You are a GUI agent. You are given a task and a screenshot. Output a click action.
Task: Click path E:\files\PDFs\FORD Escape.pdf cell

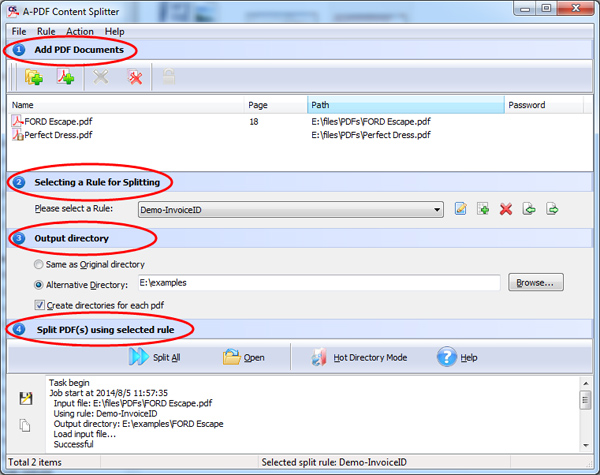[x=371, y=122]
